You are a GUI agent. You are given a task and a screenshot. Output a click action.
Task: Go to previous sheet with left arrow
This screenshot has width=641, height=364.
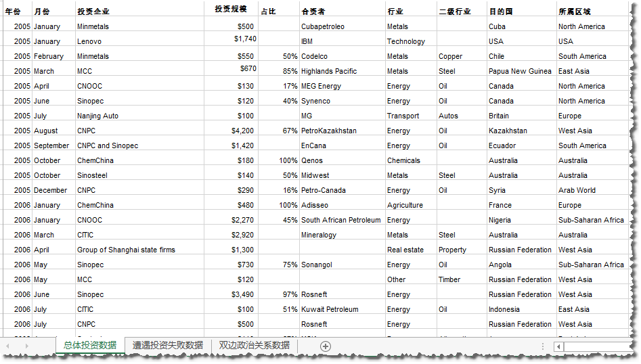(x=8, y=346)
